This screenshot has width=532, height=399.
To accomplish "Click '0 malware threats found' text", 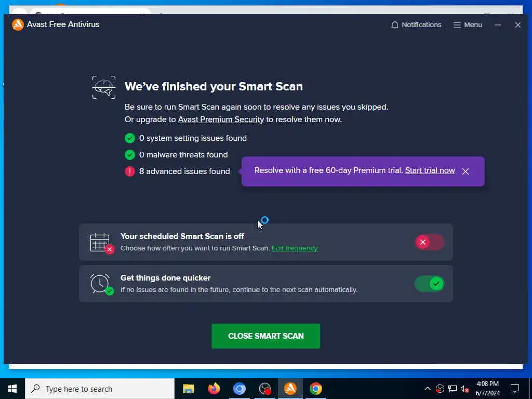I will [x=183, y=155].
